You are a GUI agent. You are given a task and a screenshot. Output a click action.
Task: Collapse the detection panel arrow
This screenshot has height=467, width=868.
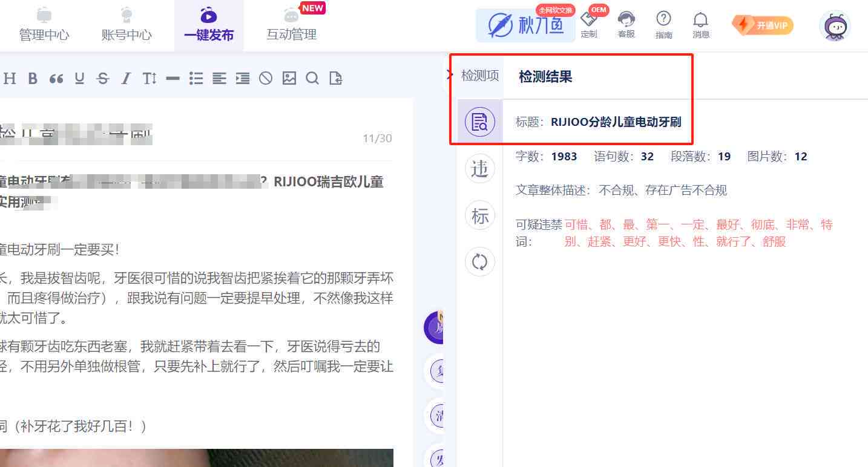(x=450, y=74)
